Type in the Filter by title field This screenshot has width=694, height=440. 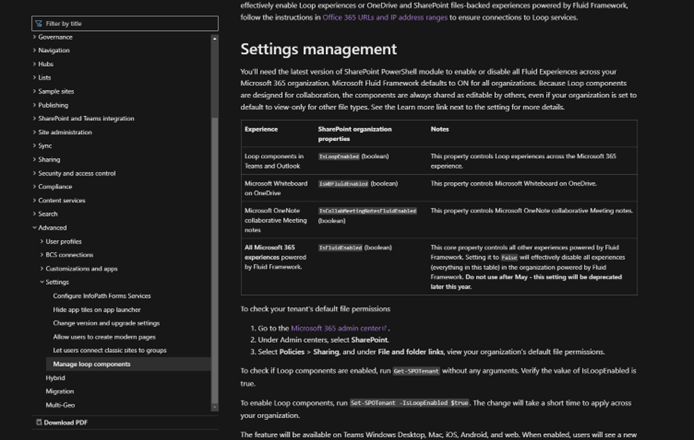[120, 23]
